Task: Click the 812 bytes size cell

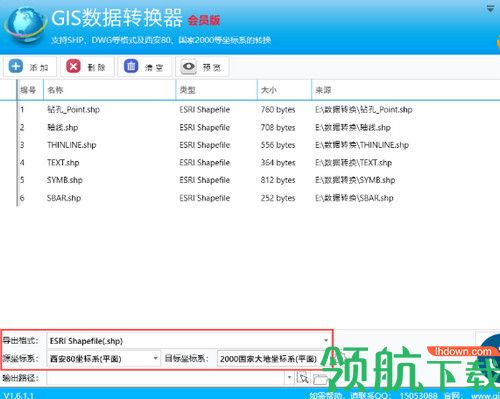Action: tap(278, 180)
